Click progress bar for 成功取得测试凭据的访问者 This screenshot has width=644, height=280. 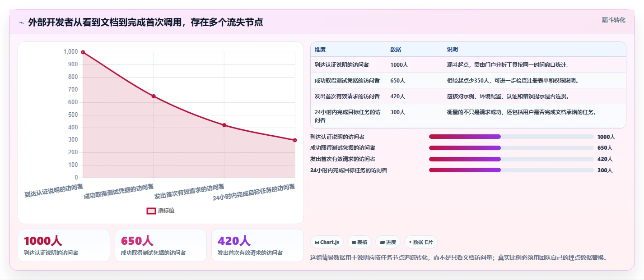[x=511, y=148]
